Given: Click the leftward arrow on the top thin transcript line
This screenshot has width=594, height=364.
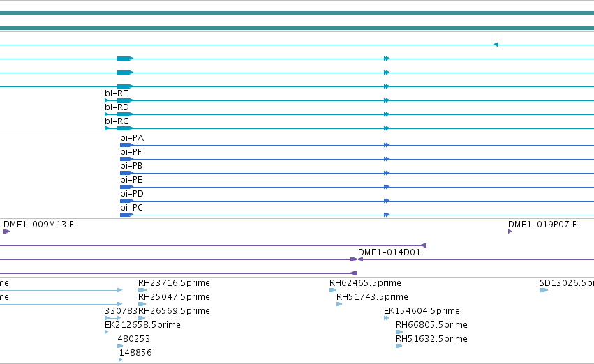Looking at the screenshot, I should coord(496,45).
